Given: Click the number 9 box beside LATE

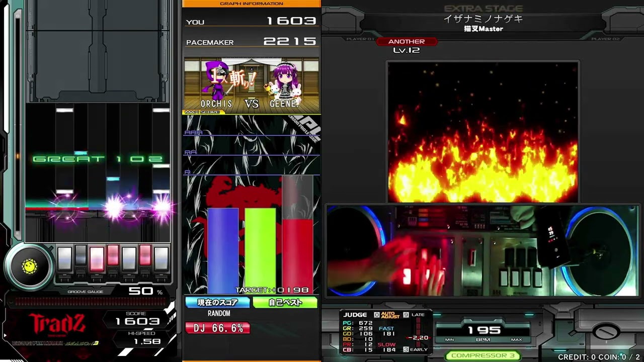Looking at the screenshot, I should point(406,315).
